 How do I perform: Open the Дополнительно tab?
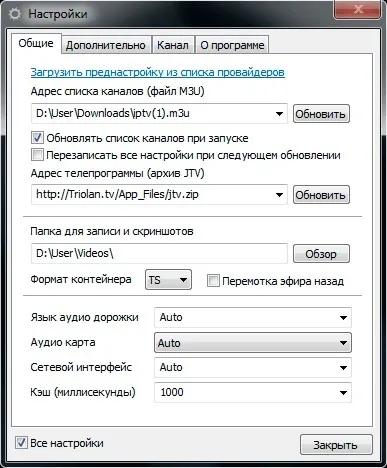coord(106,45)
